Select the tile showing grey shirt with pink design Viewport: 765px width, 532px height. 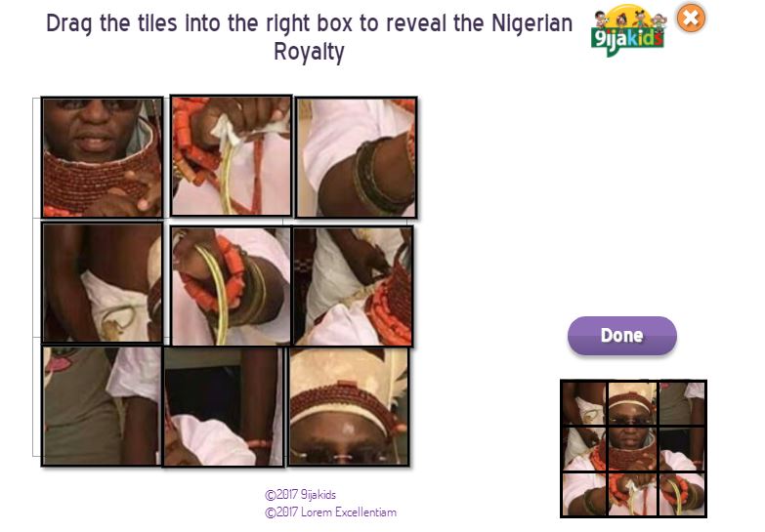[x=102, y=406]
